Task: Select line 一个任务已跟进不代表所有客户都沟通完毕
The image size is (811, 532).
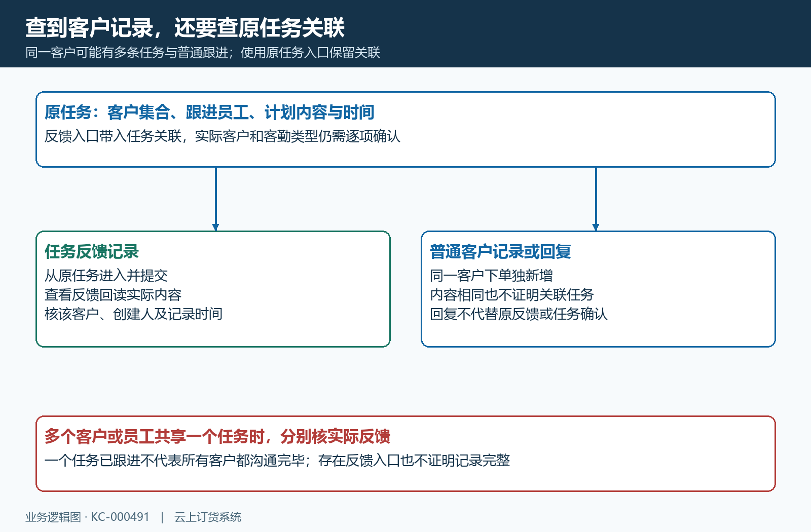Action: (x=175, y=461)
